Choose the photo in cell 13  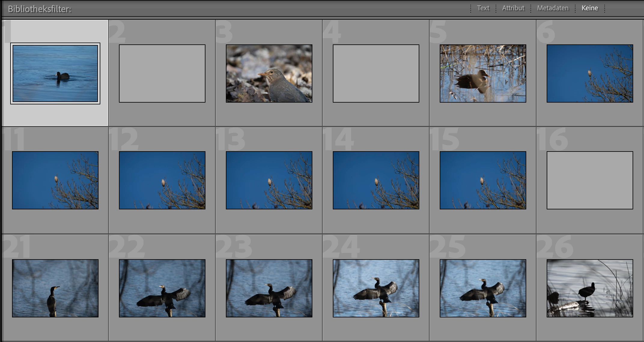[269, 180]
